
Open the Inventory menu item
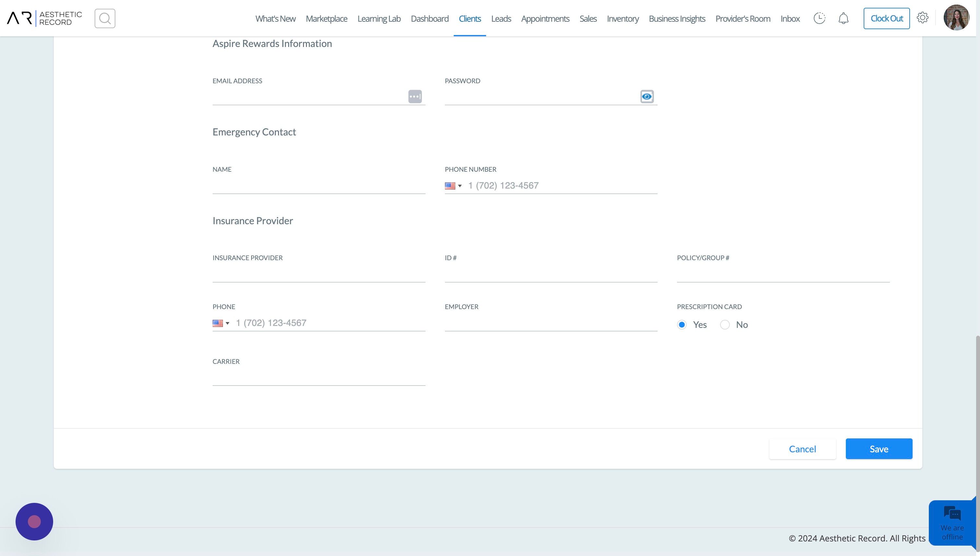click(623, 18)
